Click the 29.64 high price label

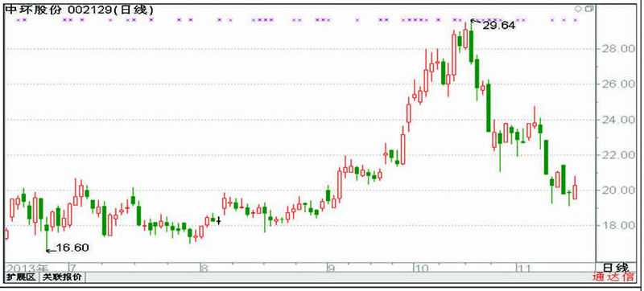tap(498, 26)
